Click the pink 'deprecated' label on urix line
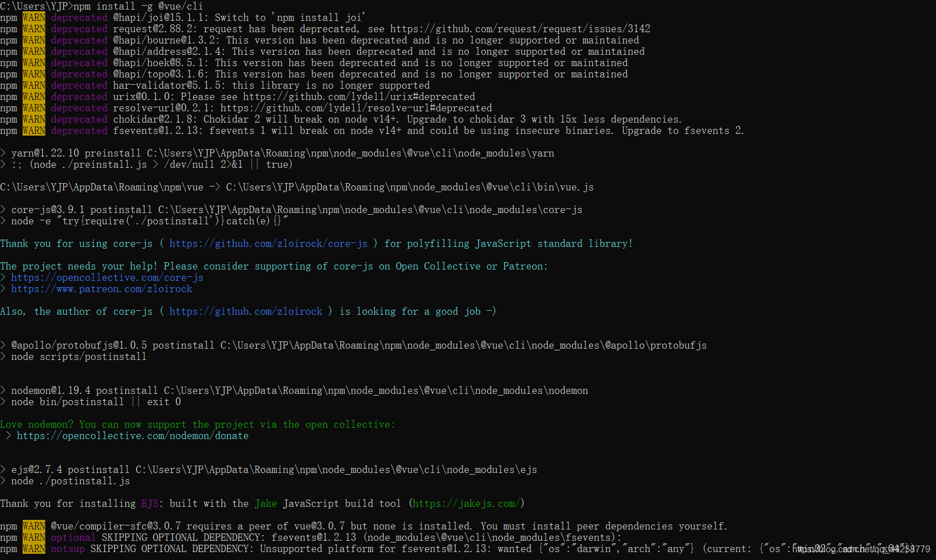 (x=79, y=97)
